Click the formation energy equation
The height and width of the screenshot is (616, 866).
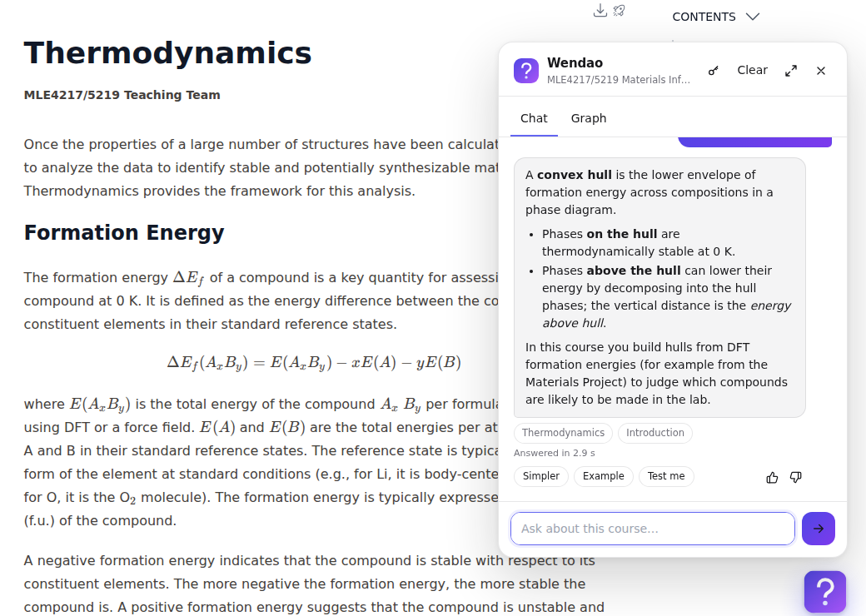(314, 363)
